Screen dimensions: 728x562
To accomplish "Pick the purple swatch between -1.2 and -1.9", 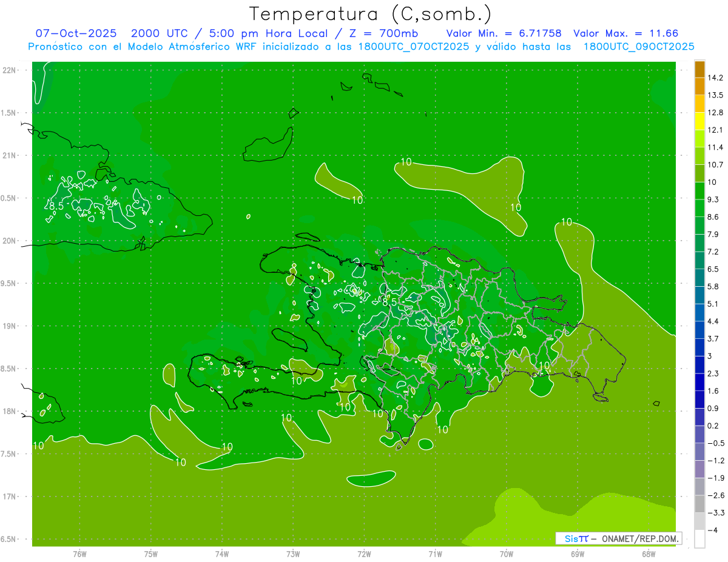I will pos(699,469).
